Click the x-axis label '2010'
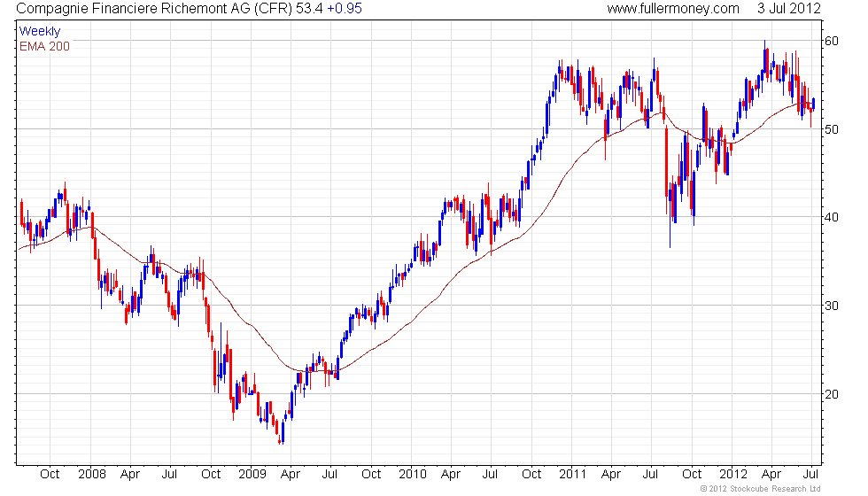Viewport: 868px width, 496px height. (413, 475)
